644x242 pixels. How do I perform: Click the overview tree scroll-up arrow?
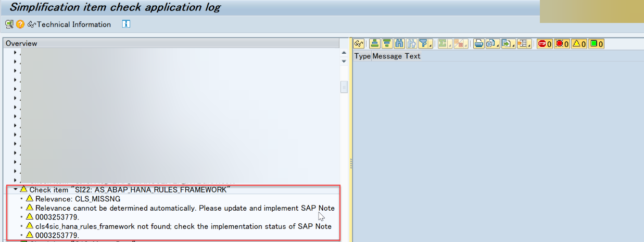click(344, 53)
